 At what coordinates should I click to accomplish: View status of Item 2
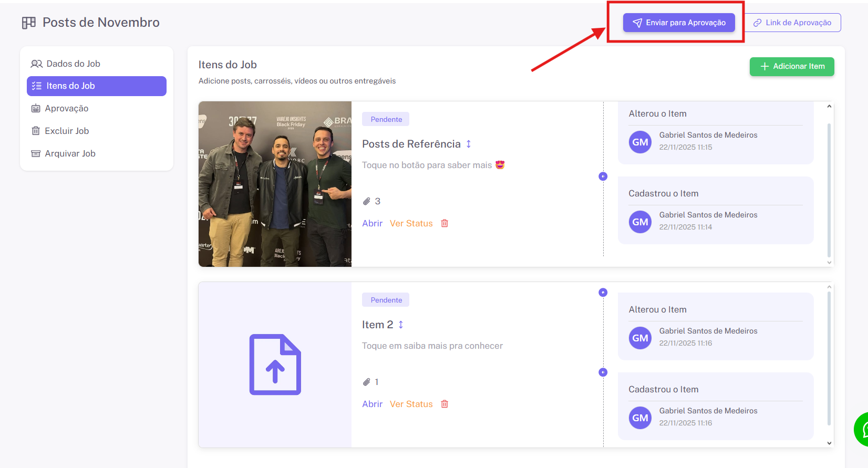point(411,404)
